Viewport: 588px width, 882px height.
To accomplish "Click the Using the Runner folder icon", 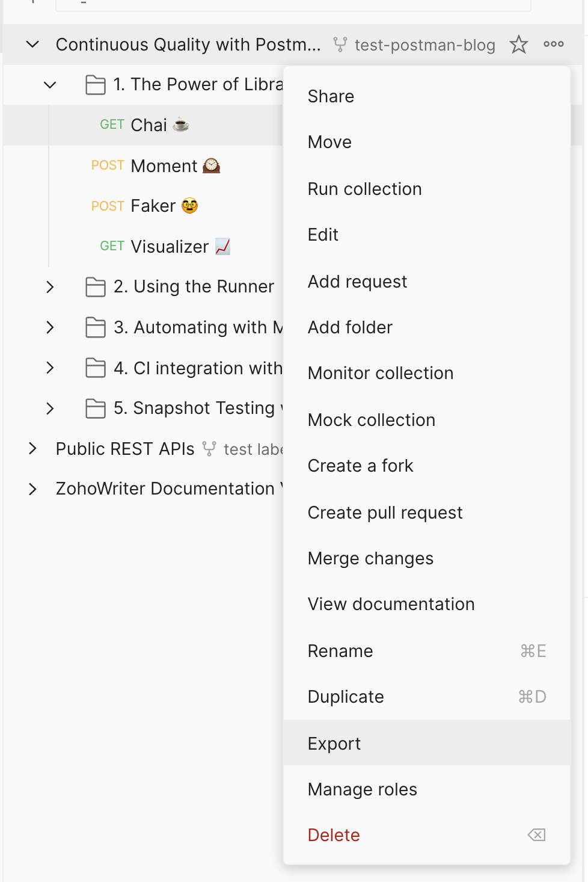I will pos(96,287).
